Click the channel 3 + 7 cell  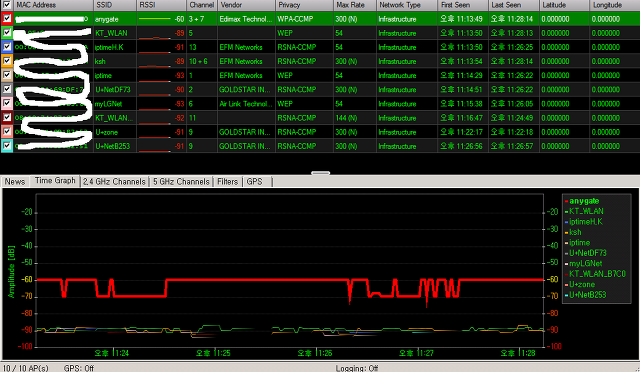click(x=202, y=19)
